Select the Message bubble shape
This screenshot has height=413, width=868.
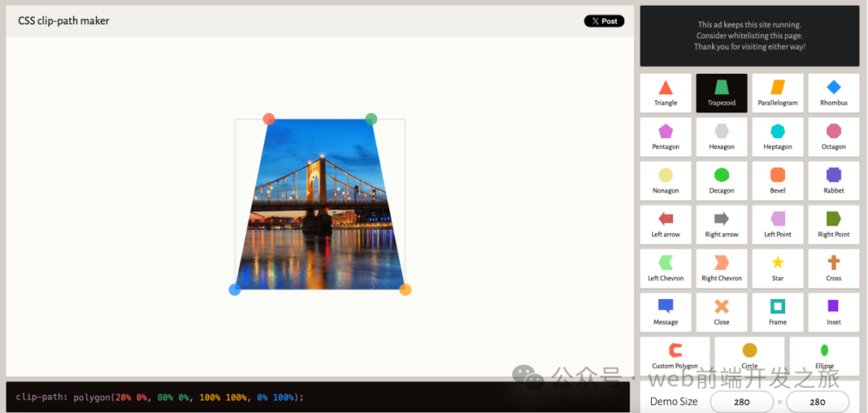pos(665,312)
